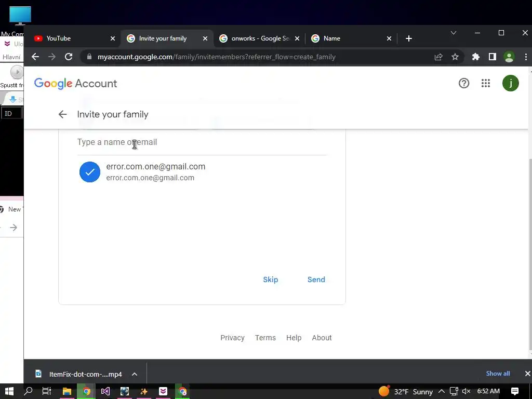Screen dimensions: 532x399
Task: Open Google Account help question icon
Action: click(464, 83)
